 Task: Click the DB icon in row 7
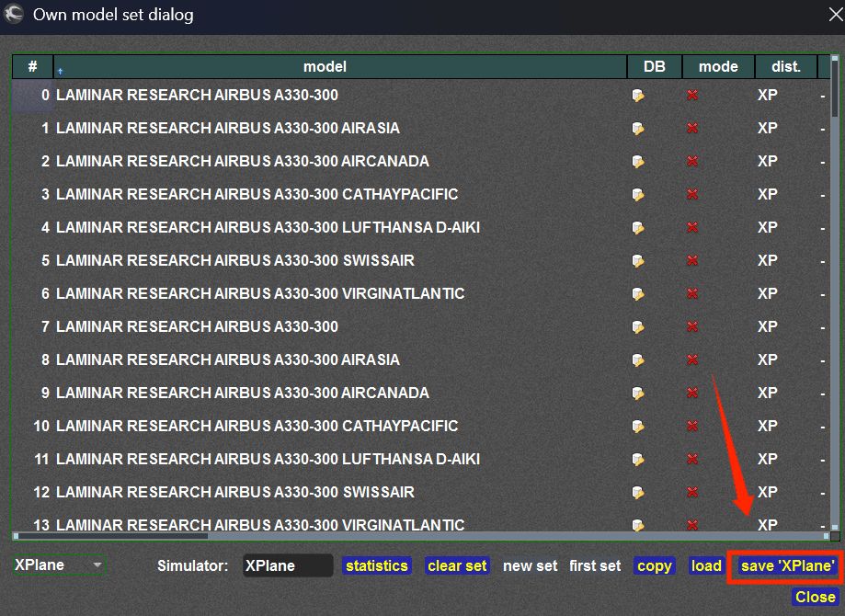click(x=638, y=327)
